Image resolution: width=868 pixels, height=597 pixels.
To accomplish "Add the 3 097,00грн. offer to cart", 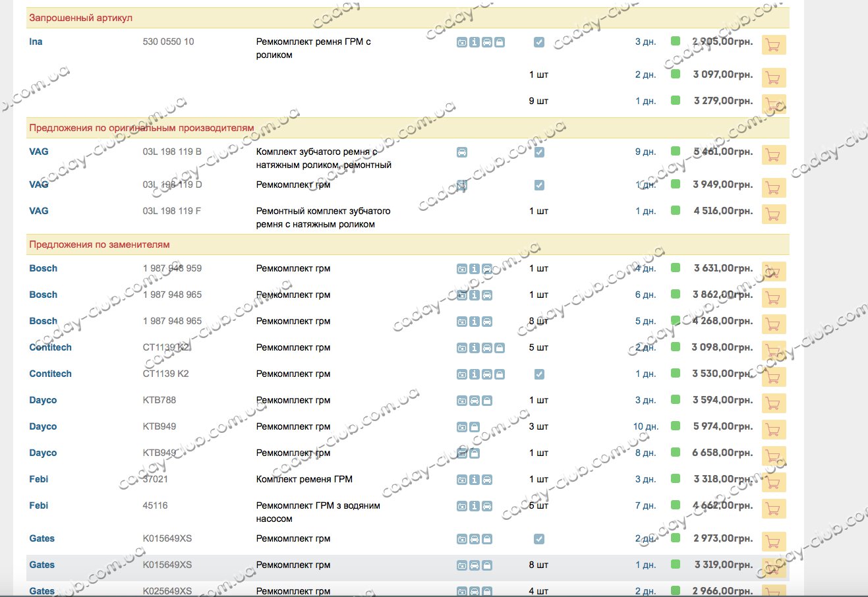I will click(774, 78).
